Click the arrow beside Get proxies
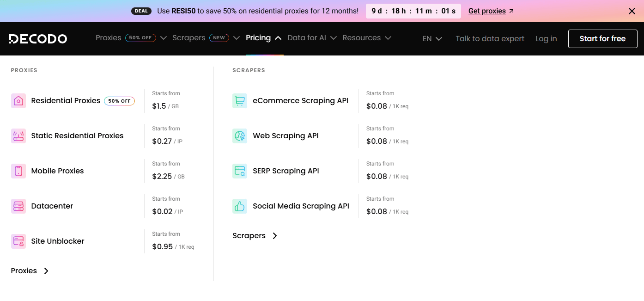Image resolution: width=644 pixels, height=301 pixels. pos(511,11)
